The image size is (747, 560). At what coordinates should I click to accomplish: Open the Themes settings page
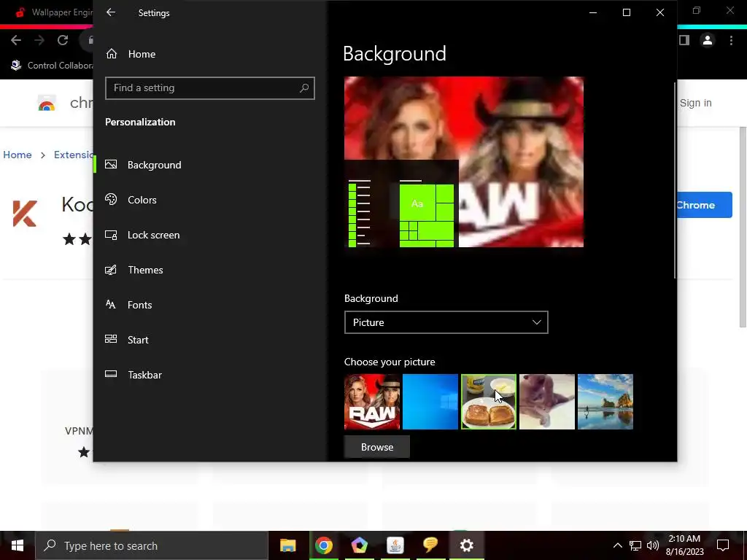pos(134,270)
